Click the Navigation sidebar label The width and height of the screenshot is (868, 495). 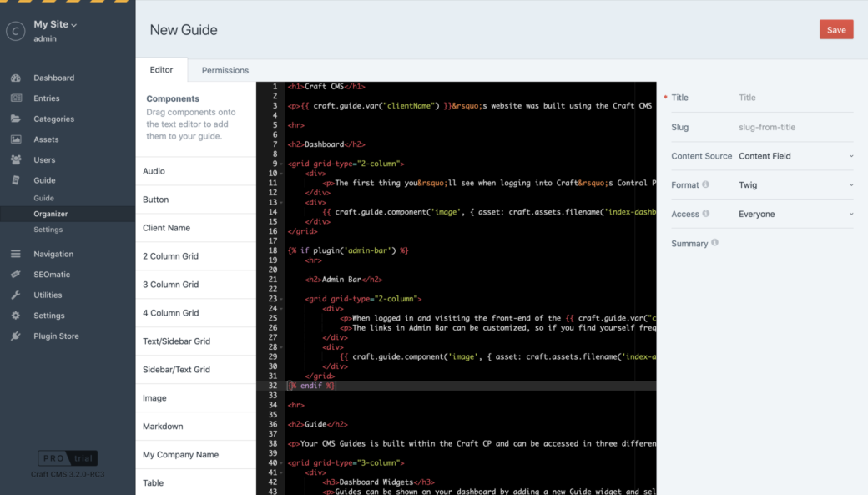click(x=53, y=254)
